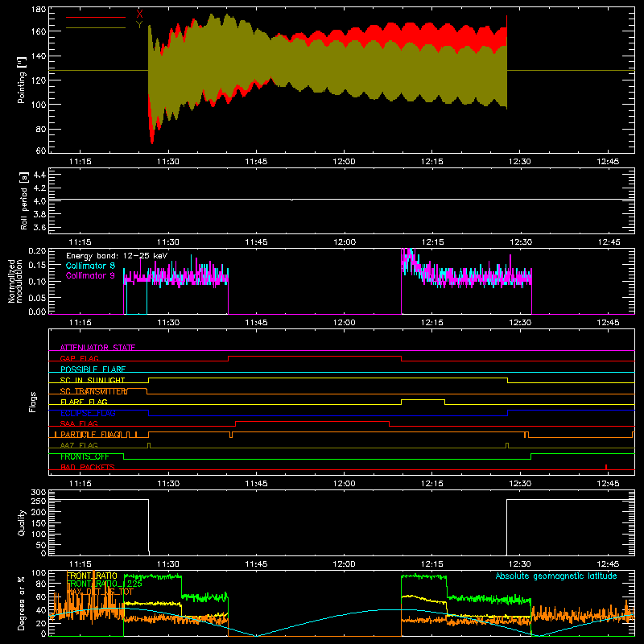
Task: Click the BAD_PACKETS label
Action: [88, 467]
